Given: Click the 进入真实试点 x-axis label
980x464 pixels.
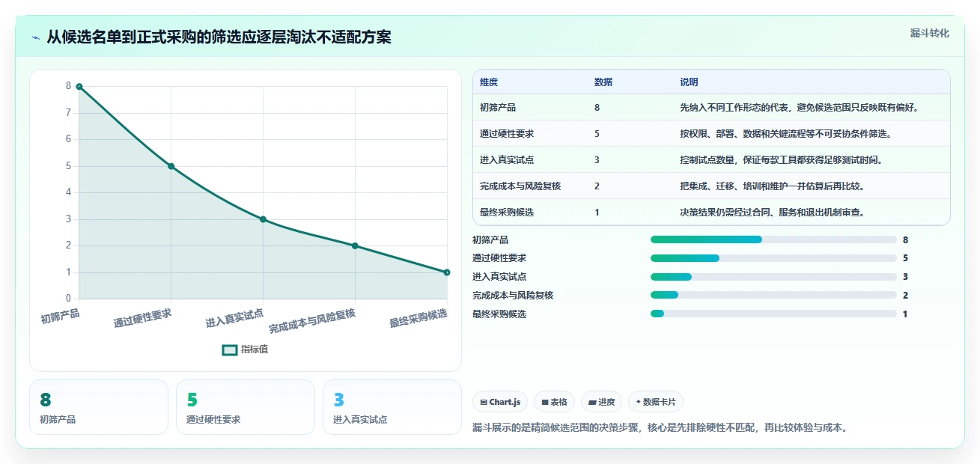Looking at the screenshot, I should tap(234, 318).
